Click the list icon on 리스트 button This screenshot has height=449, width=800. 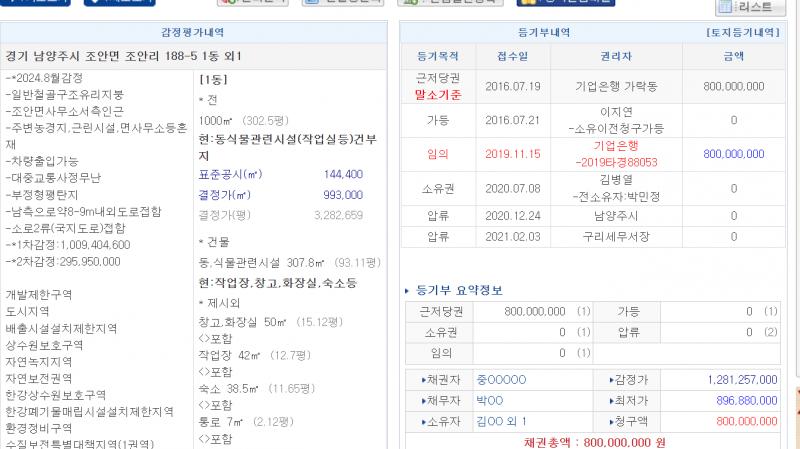click(x=726, y=7)
